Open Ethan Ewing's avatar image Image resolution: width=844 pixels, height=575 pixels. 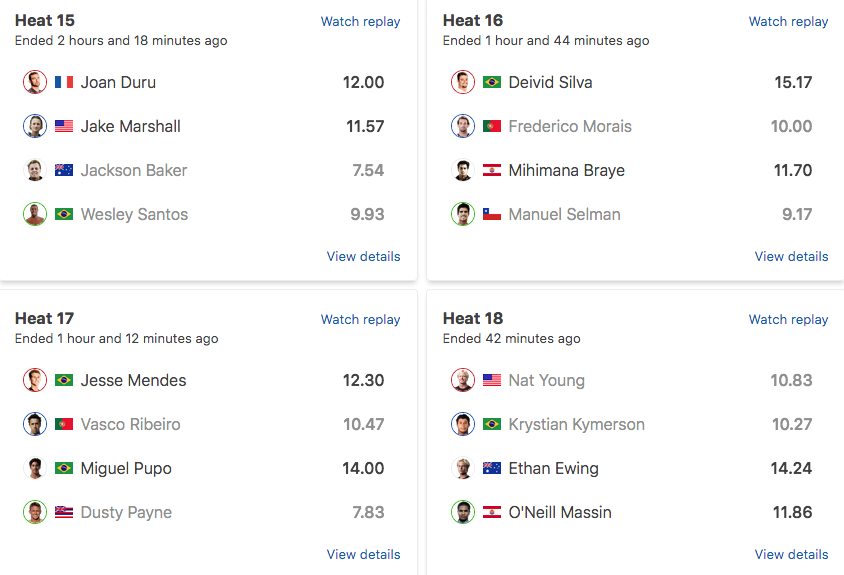point(463,468)
